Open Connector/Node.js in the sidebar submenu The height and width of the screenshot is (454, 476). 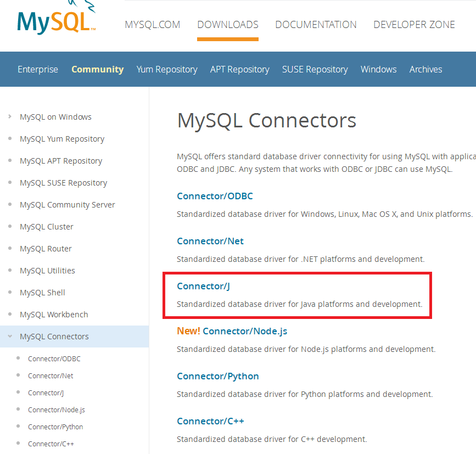click(x=56, y=410)
